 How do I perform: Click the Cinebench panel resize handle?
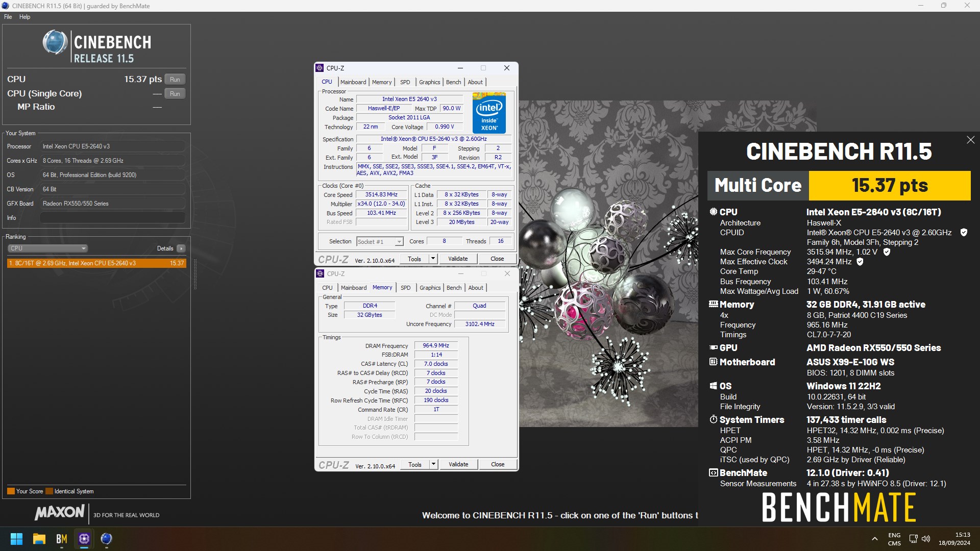tap(195, 274)
